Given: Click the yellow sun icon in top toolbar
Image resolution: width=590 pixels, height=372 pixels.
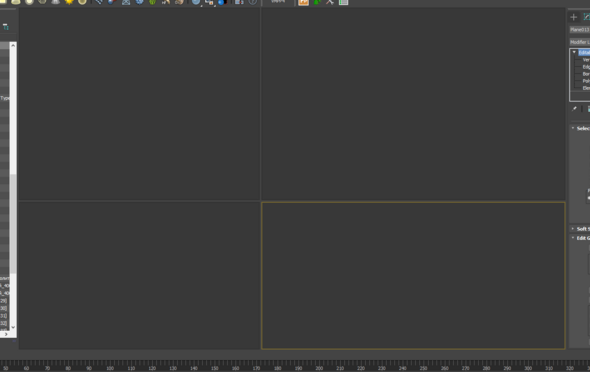Looking at the screenshot, I should [69, 2].
